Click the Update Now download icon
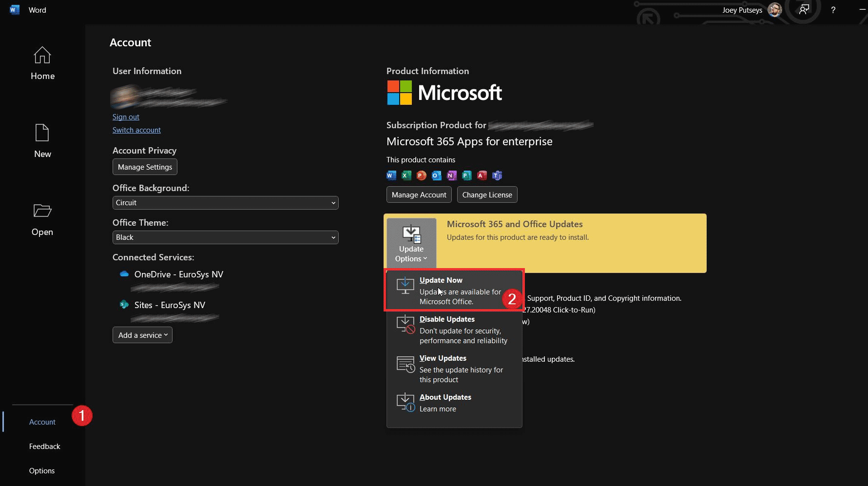Screen dimensions: 868x486 [405, 285]
